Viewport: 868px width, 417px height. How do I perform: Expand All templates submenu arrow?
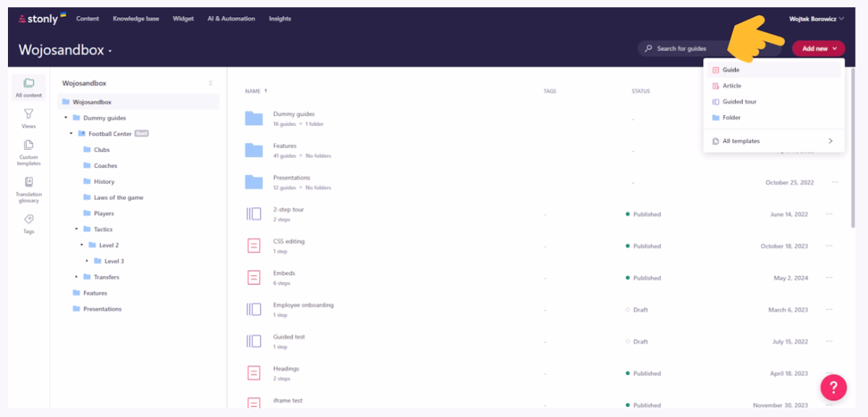(x=830, y=141)
